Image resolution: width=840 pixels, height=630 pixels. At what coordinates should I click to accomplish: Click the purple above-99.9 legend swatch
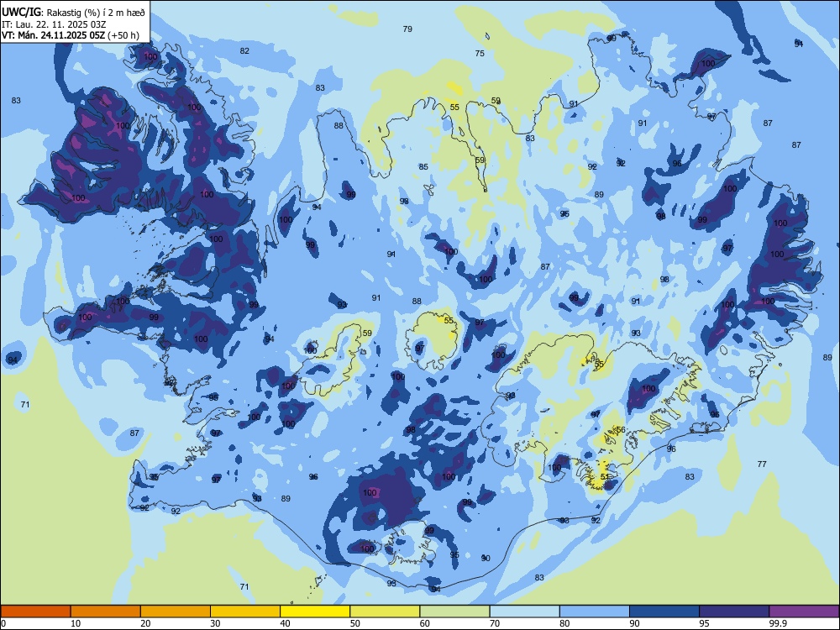point(804,612)
